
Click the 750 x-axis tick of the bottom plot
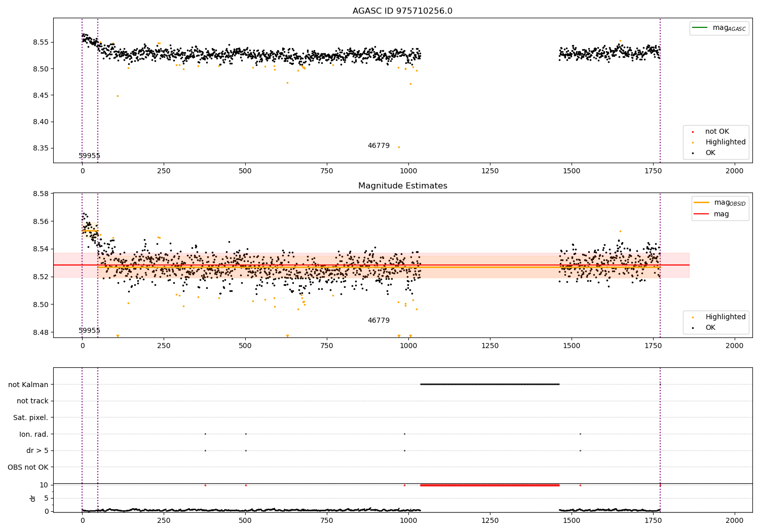[327, 521]
